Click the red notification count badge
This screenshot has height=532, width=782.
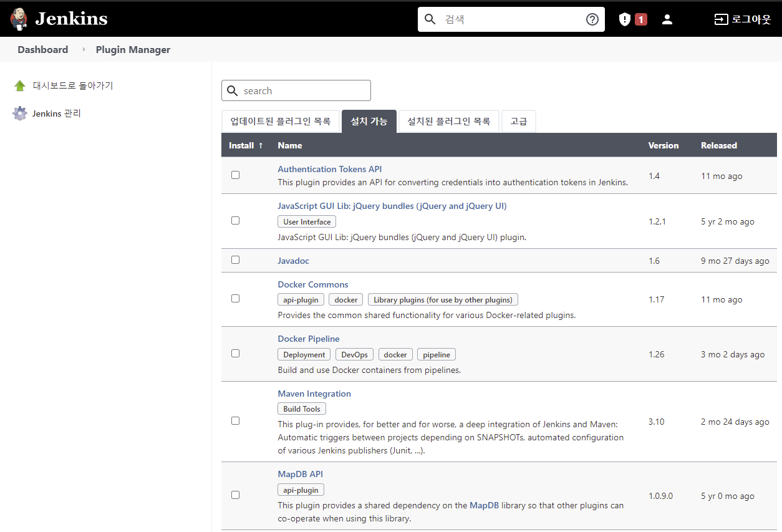tap(641, 19)
